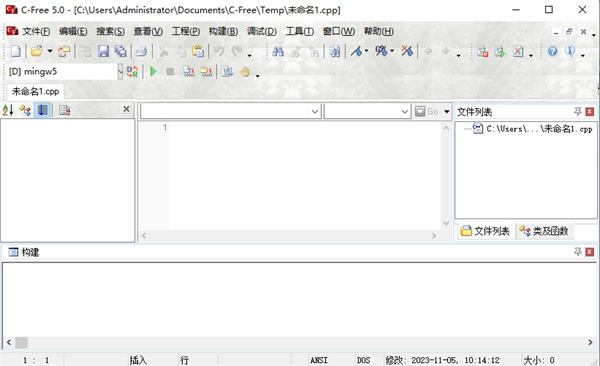The height and width of the screenshot is (366, 600).
Task: Click the Undo arrow icon
Action: point(219,51)
